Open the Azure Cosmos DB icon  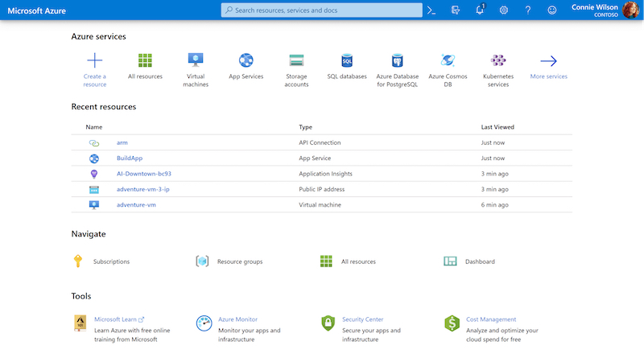point(448,60)
